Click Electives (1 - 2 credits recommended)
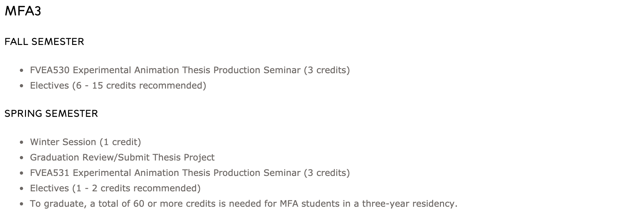644x217 pixels. 115,188
